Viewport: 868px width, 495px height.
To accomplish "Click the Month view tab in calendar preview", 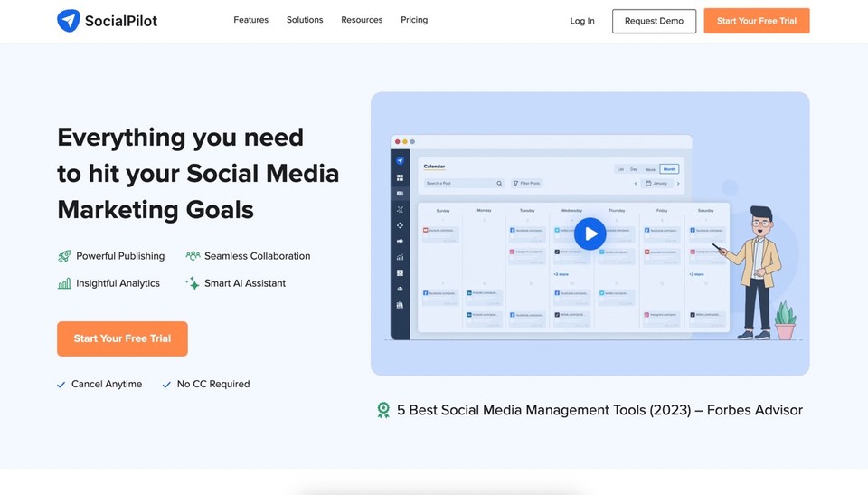I will pos(669,169).
